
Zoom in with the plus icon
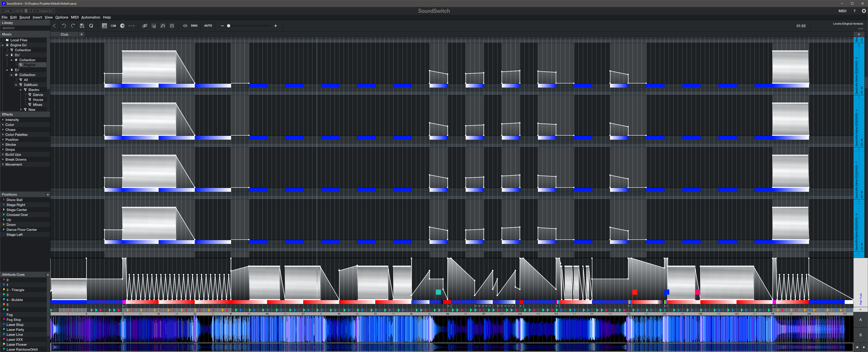pos(276,25)
